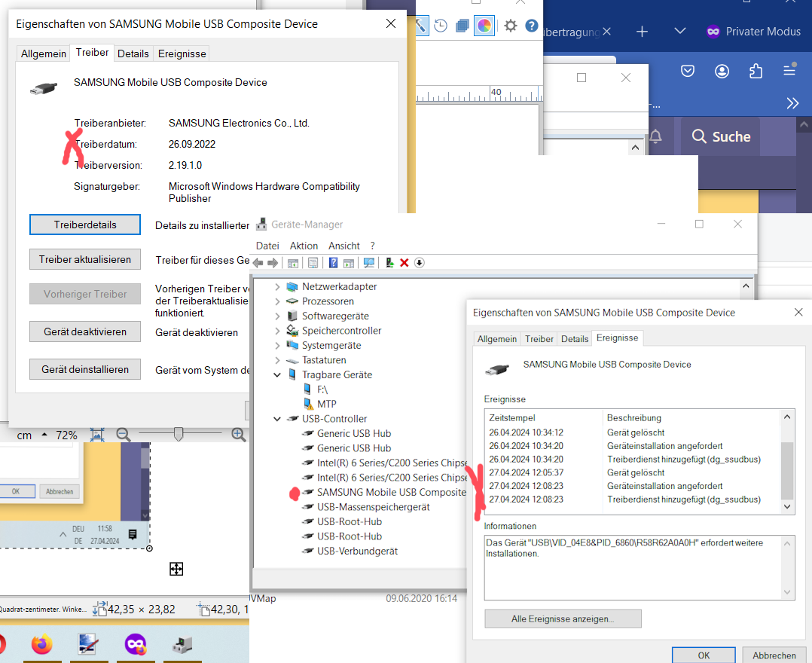
Task: Click the blue help icon in Device Manager toolbar
Action: (333, 263)
